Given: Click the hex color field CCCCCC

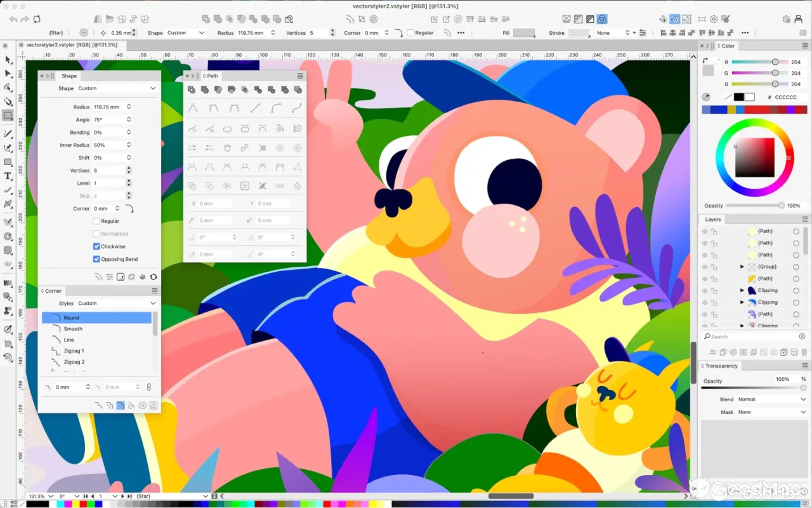Looking at the screenshot, I should pos(790,97).
